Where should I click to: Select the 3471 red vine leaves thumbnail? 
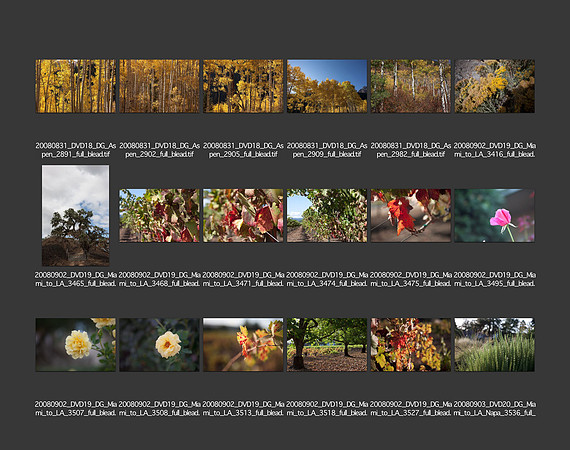243,216
